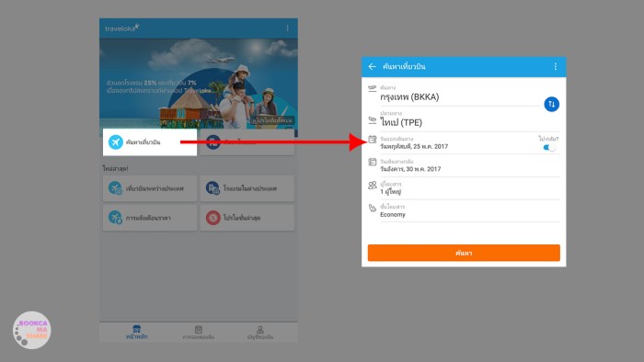Tap ดูโปรโมชั่นทั้งหมด button on the banner

[x=272, y=120]
